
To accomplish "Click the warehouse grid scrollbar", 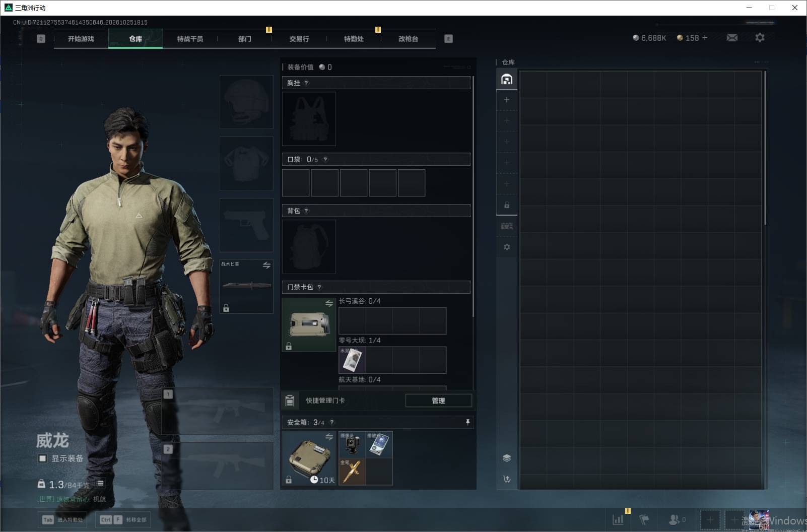I will pos(765,148).
